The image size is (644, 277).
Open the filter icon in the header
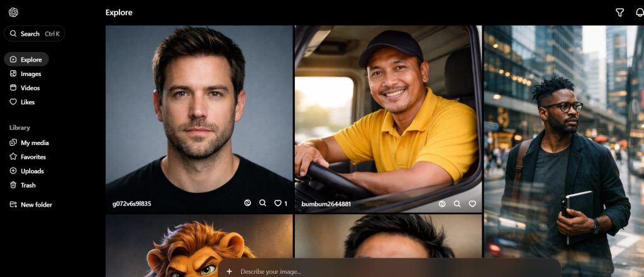(619, 13)
